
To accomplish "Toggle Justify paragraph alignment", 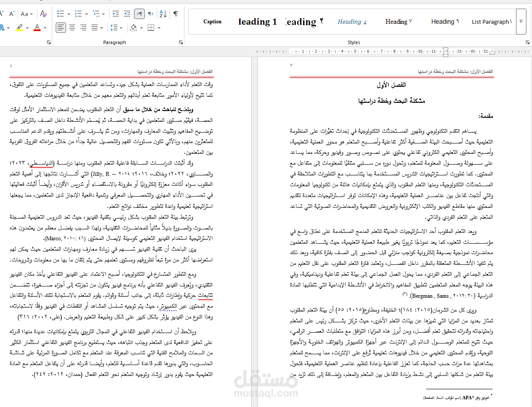I will (x=94, y=28).
